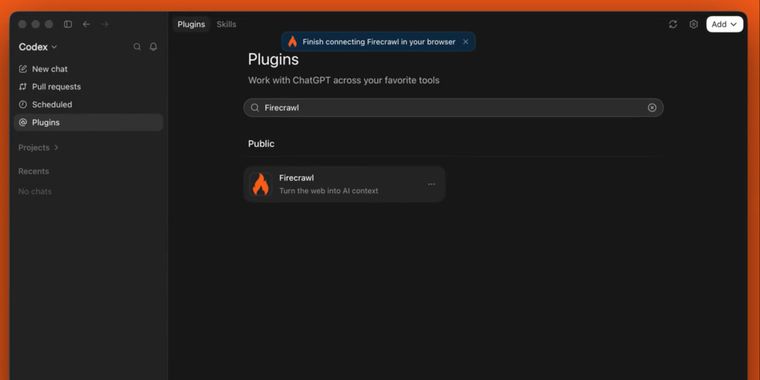The height and width of the screenshot is (380, 760).
Task: Click Finish connecting Firecrawl notification
Action: (x=379, y=42)
